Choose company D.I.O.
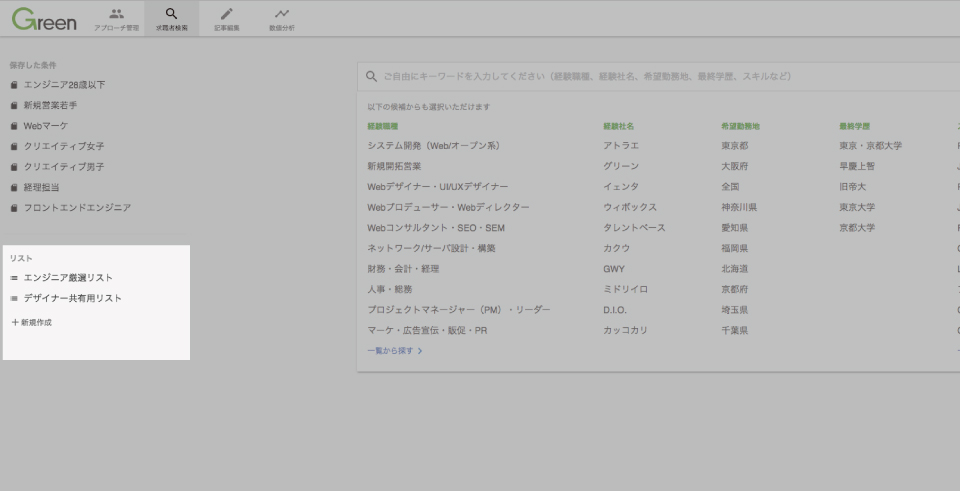 [615, 310]
